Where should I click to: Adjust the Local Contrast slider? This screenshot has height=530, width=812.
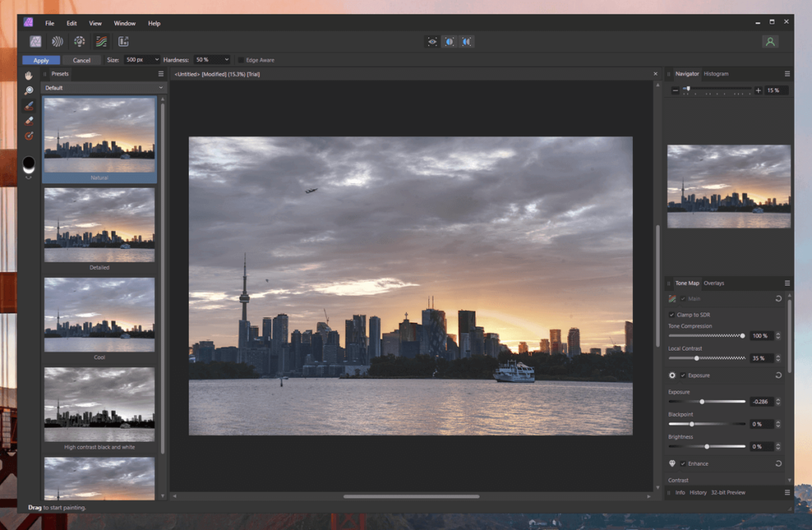pyautogui.click(x=707, y=358)
